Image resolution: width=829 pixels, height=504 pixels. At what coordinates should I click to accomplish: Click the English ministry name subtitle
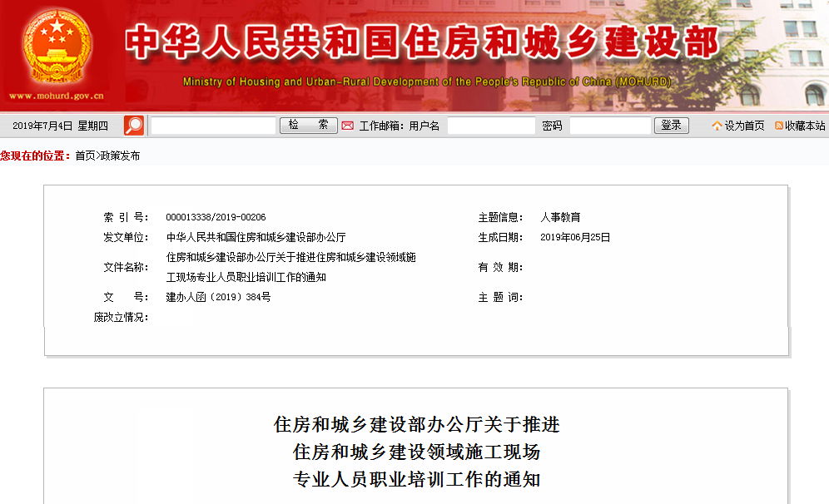426,82
